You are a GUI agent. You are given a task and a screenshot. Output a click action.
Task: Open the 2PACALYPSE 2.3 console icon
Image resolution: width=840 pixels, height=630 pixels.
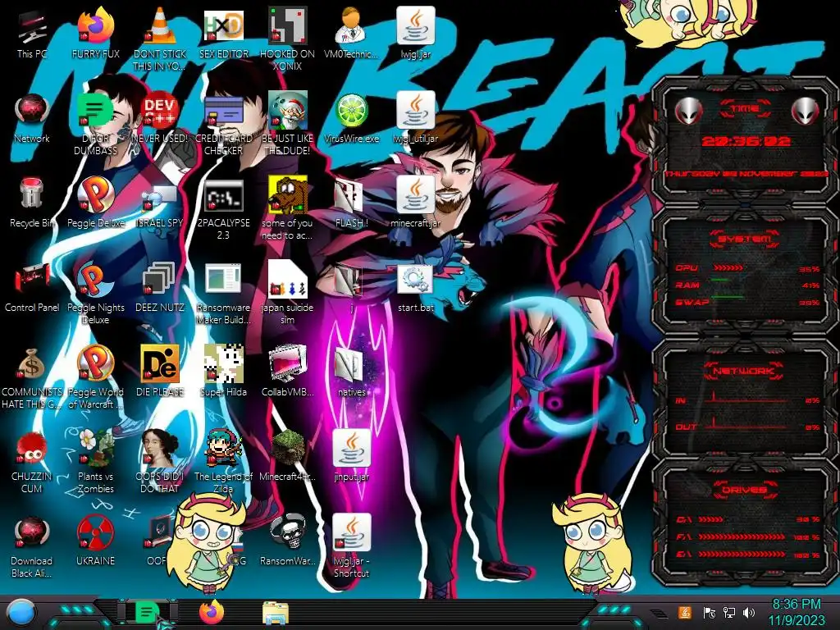point(223,196)
